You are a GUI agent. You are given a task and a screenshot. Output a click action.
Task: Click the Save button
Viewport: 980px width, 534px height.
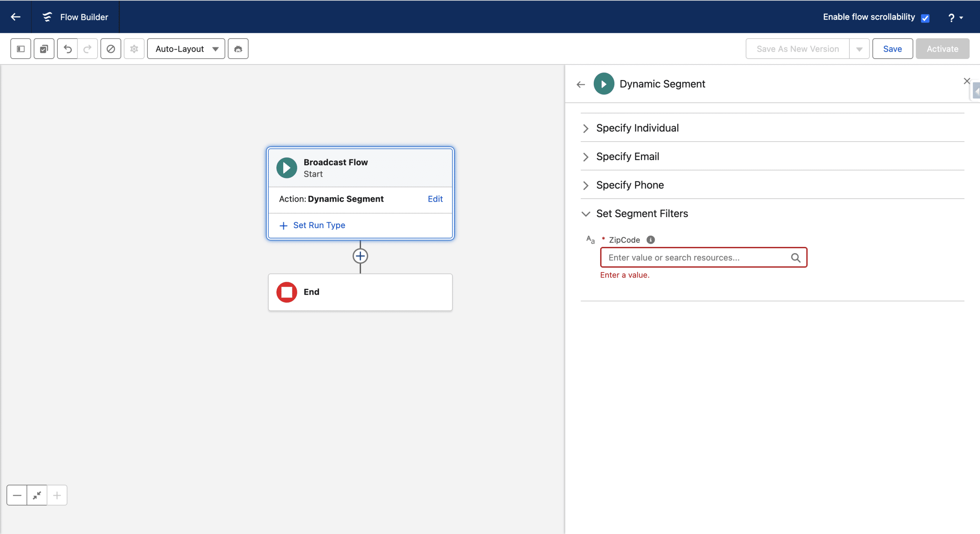[892, 49]
